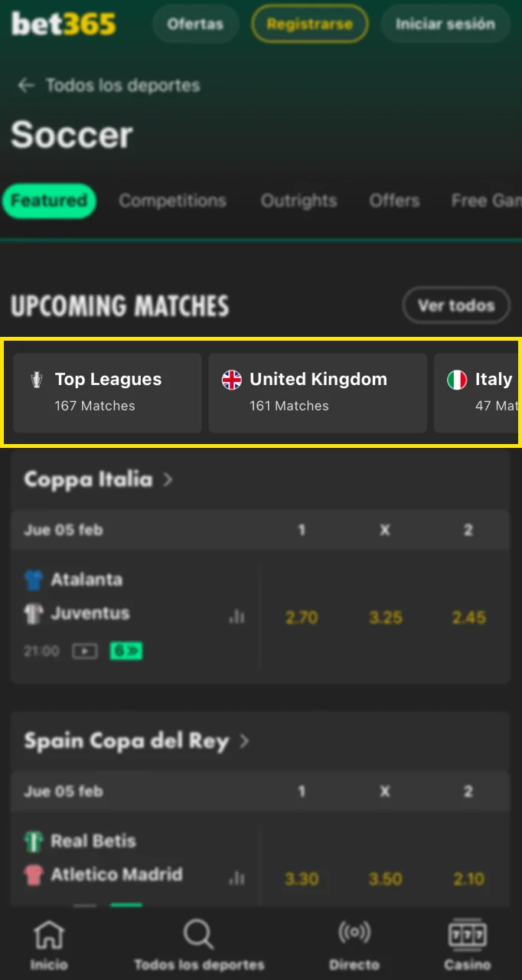The image size is (522, 980).
Task: Click the Registrarse button
Action: [309, 24]
